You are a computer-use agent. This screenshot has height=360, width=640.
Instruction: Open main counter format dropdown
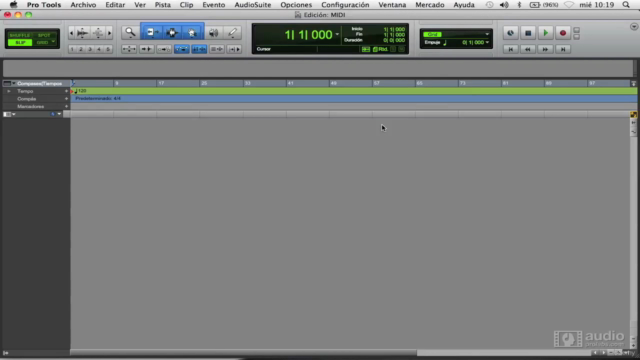337,34
